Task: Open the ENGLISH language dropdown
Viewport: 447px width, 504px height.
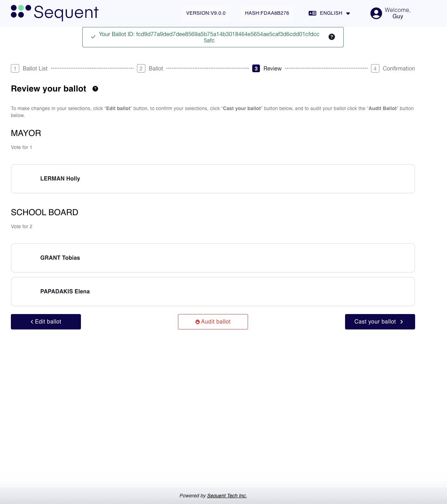Action: (331, 13)
